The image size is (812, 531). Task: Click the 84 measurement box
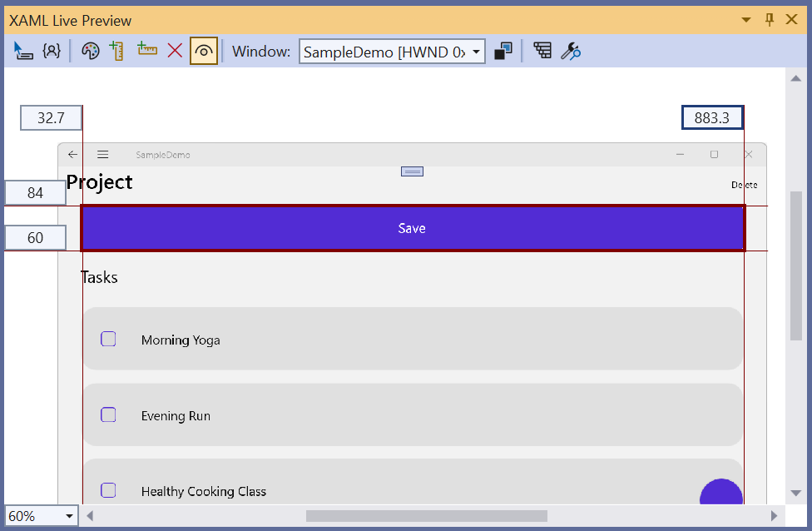coord(35,193)
